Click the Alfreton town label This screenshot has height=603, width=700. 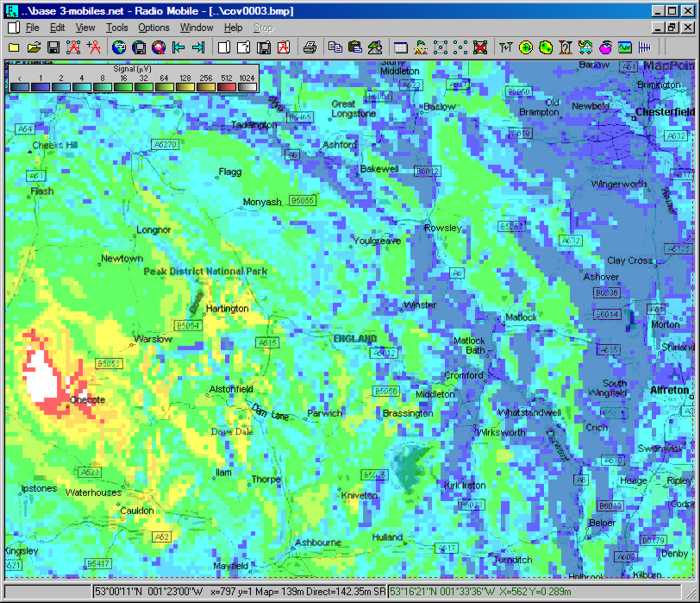pos(669,390)
